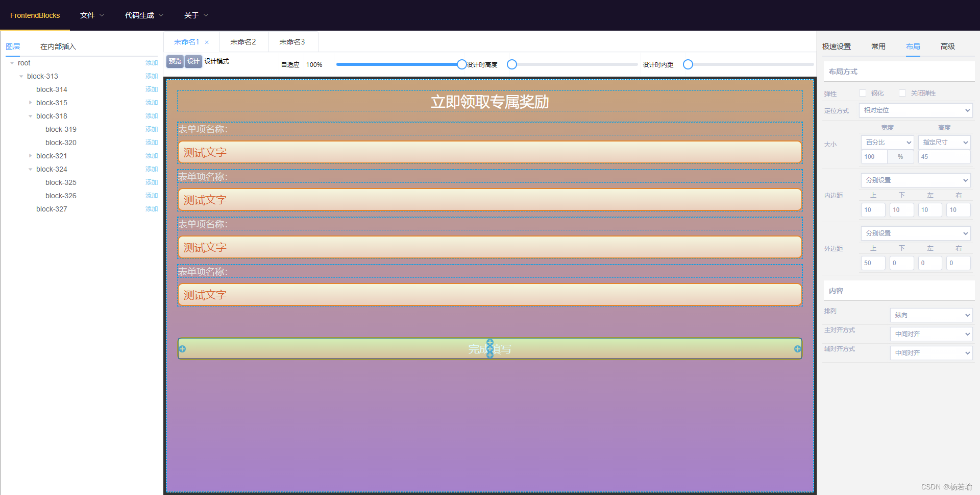Edit the 外边距 右 value field
This screenshot has width=980, height=495.
[959, 263]
